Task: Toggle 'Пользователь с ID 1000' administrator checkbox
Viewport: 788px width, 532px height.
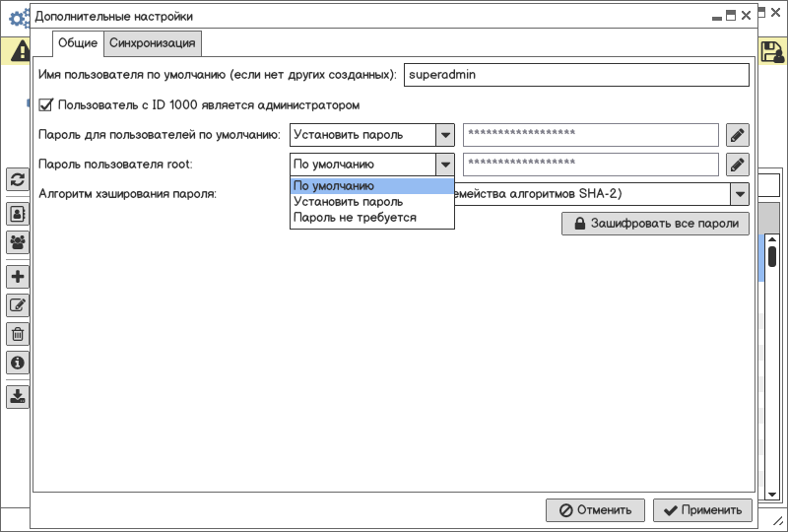Action: coord(45,104)
